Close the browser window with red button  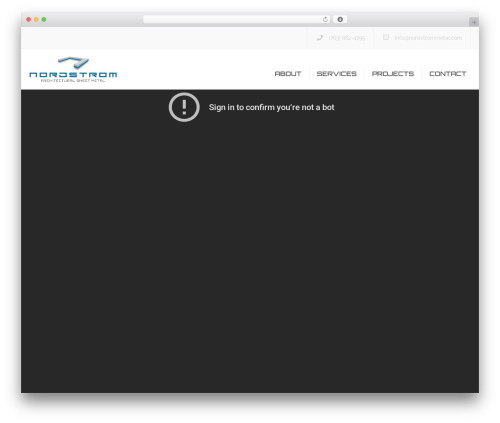29,19
